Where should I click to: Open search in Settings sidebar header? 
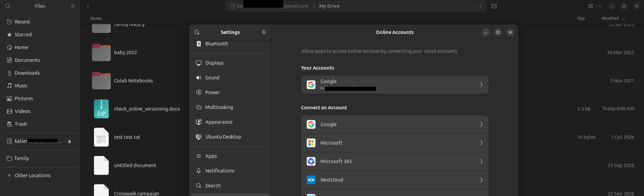[x=197, y=32]
